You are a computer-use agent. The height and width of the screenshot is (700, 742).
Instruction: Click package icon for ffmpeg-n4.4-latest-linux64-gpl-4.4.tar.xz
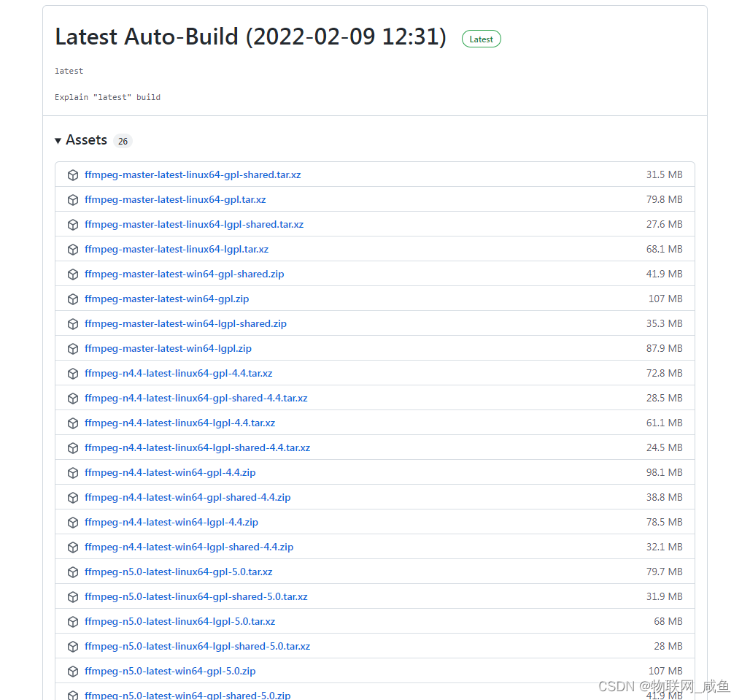tap(73, 374)
